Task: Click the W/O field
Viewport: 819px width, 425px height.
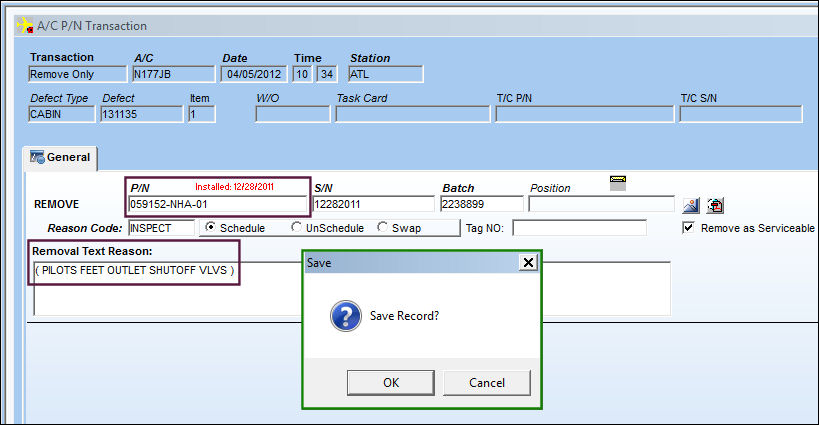Action: pyautogui.click(x=292, y=114)
